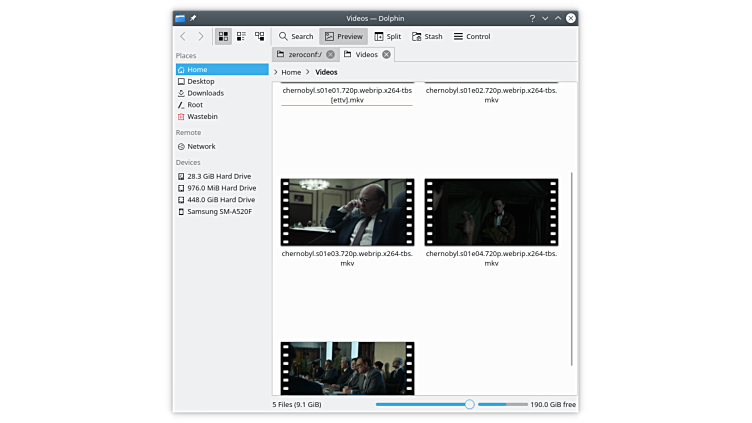Click the Split view icon
This screenshot has height=423, width=752.
[x=380, y=36]
